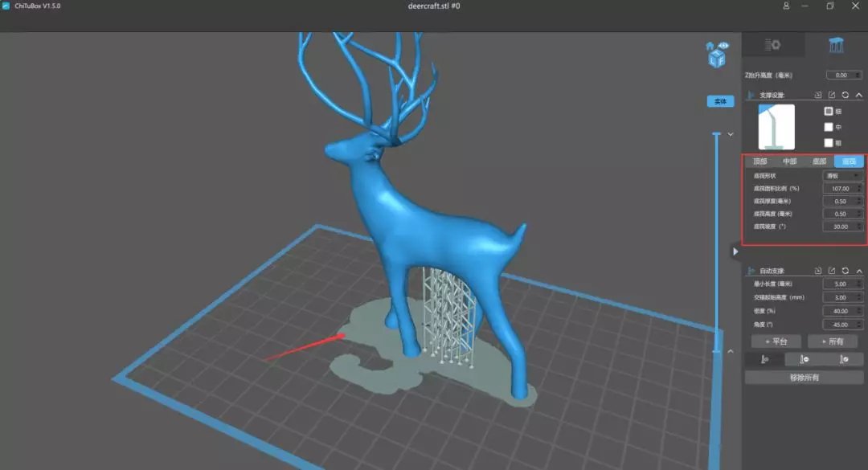Import auto support (自动支撑) profile icon
Screen dimensions: 868x470
pyautogui.click(x=818, y=271)
